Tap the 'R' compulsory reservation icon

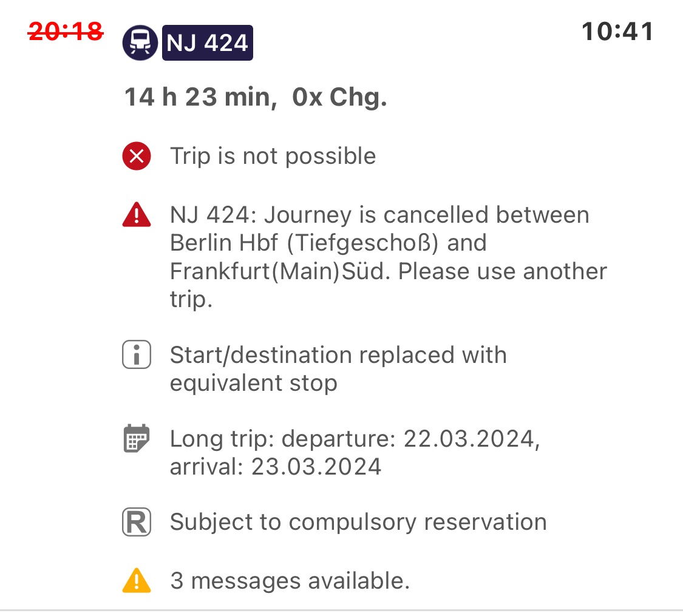click(137, 523)
